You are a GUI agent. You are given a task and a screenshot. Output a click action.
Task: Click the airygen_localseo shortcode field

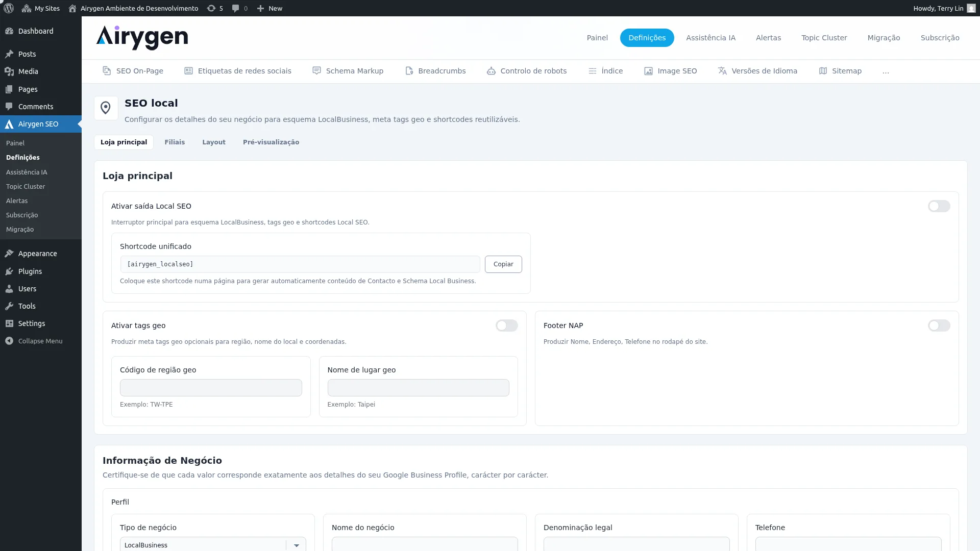tap(300, 264)
